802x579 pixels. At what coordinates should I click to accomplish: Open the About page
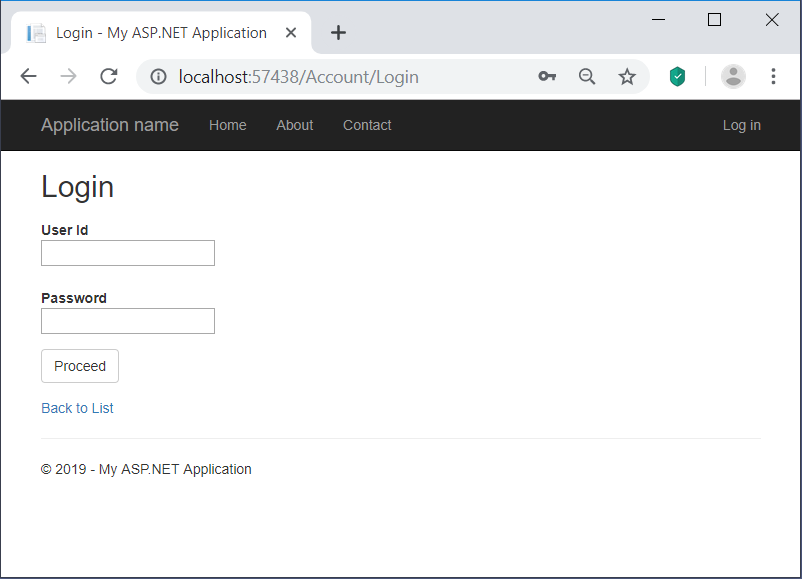[294, 125]
